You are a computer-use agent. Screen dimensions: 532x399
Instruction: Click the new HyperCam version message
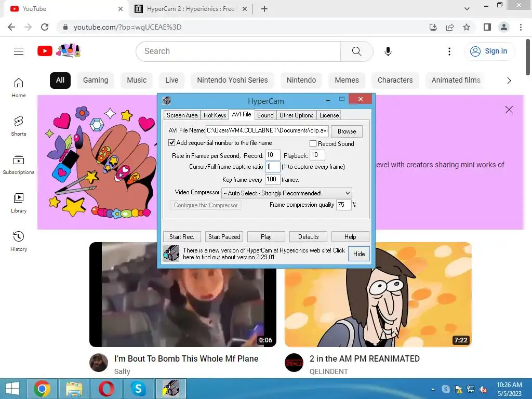tap(263, 254)
